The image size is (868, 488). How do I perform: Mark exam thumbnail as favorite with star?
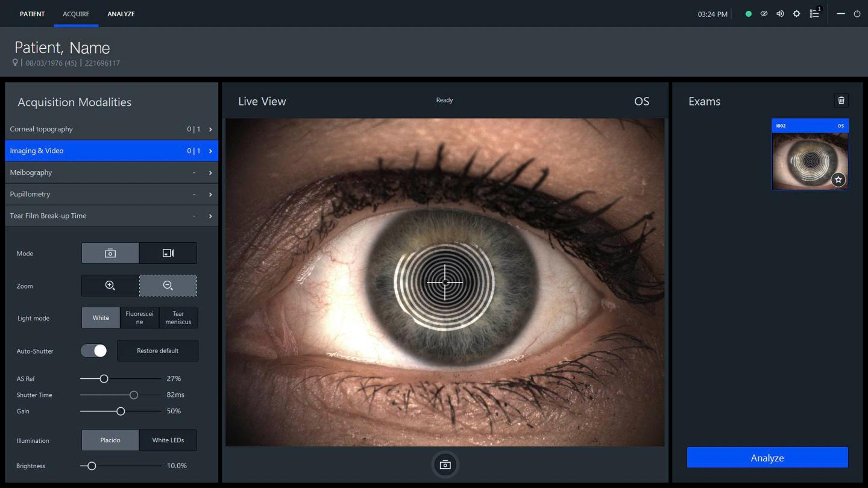point(838,180)
